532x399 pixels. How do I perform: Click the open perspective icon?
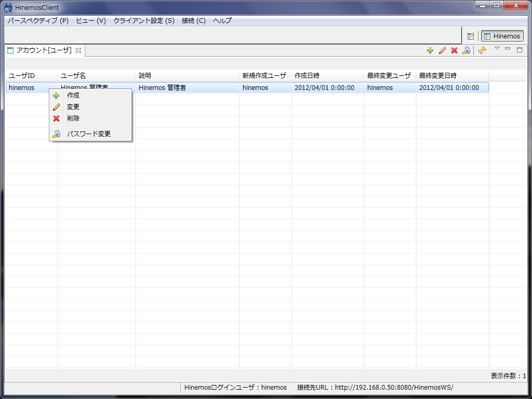[x=471, y=36]
